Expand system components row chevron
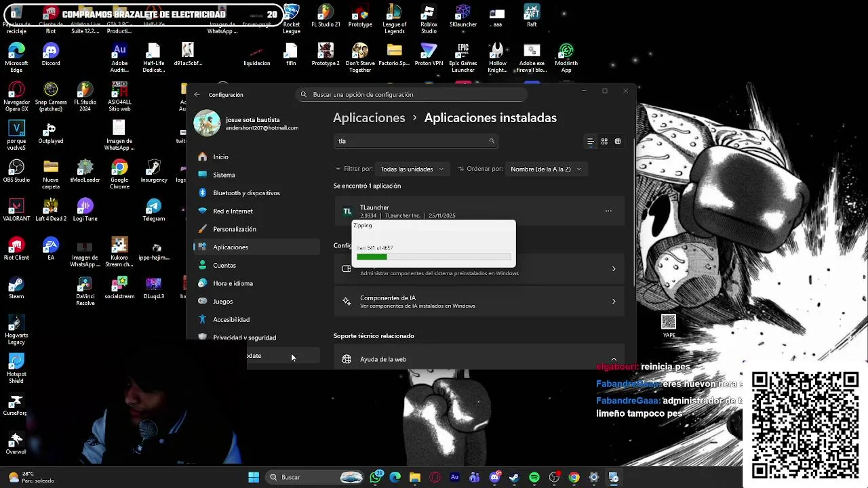The height and width of the screenshot is (488, 868). (x=614, y=269)
